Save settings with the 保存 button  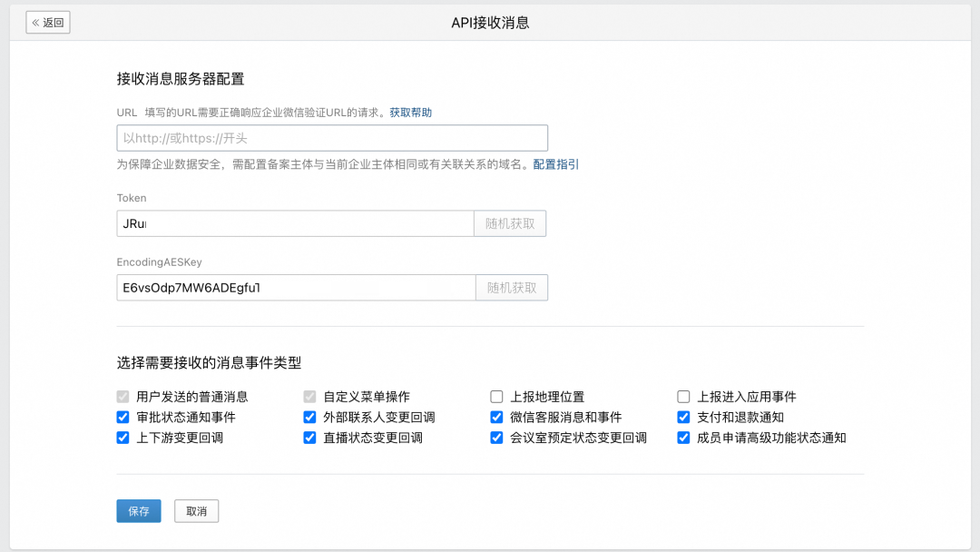point(139,511)
